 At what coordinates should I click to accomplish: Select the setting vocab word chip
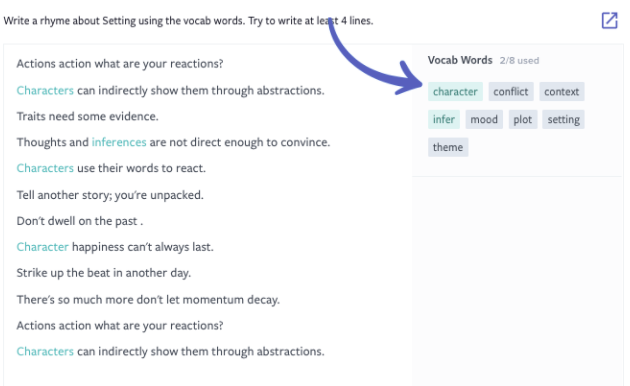tap(563, 119)
